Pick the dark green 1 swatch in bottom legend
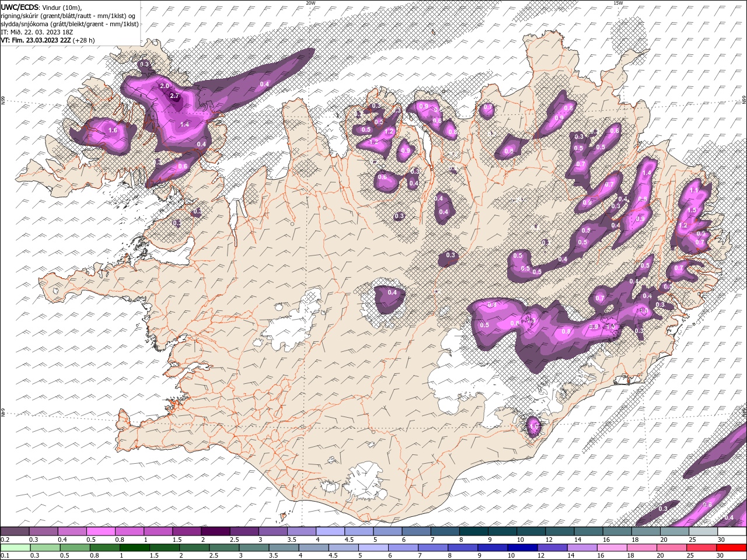This screenshot has width=747, height=560. pos(134,548)
